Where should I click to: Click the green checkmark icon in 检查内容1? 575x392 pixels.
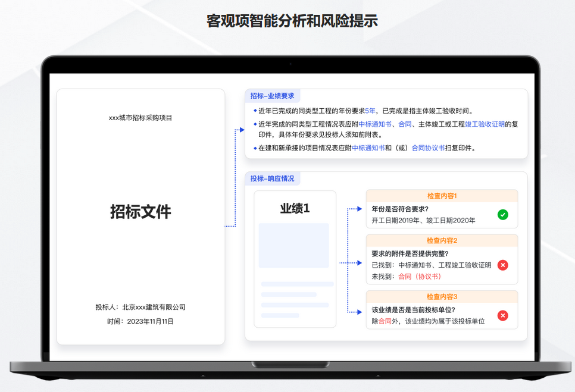coord(503,215)
